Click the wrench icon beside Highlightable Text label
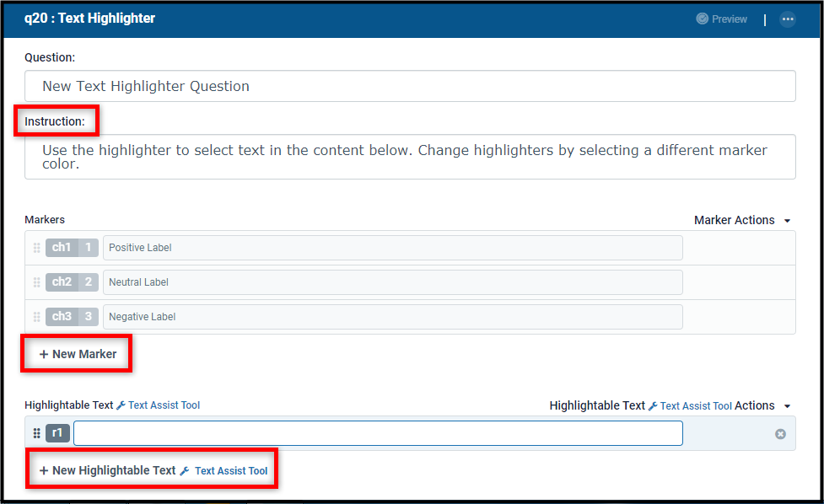The image size is (824, 504). 121,405
